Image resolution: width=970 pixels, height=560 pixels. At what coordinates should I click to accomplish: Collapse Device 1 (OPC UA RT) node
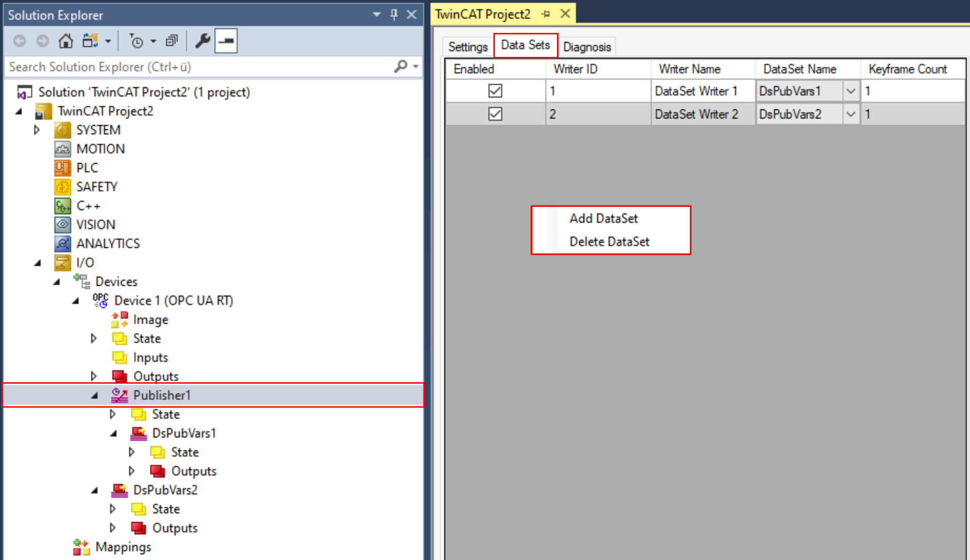point(76,301)
